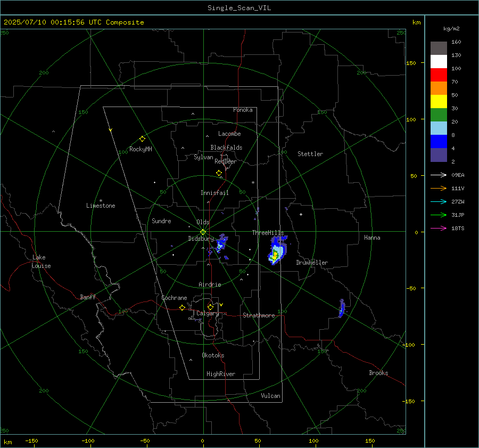
Task: Click the RedDeer label
Action: tap(226, 161)
